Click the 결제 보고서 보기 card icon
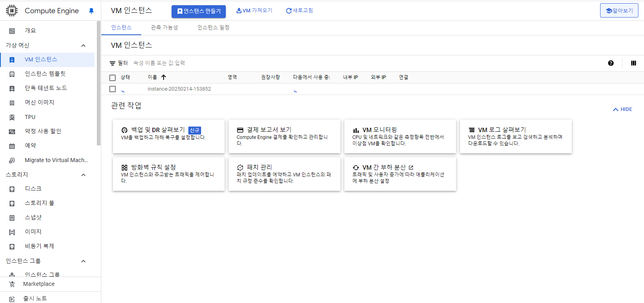This screenshot has height=303, width=644. tap(240, 130)
